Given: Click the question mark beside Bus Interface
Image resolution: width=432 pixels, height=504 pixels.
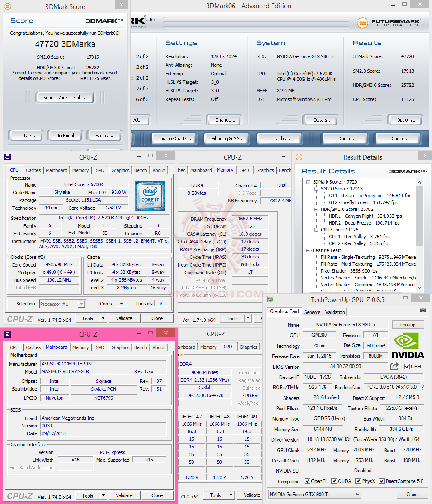Looking at the screenshot, I should (x=423, y=387).
